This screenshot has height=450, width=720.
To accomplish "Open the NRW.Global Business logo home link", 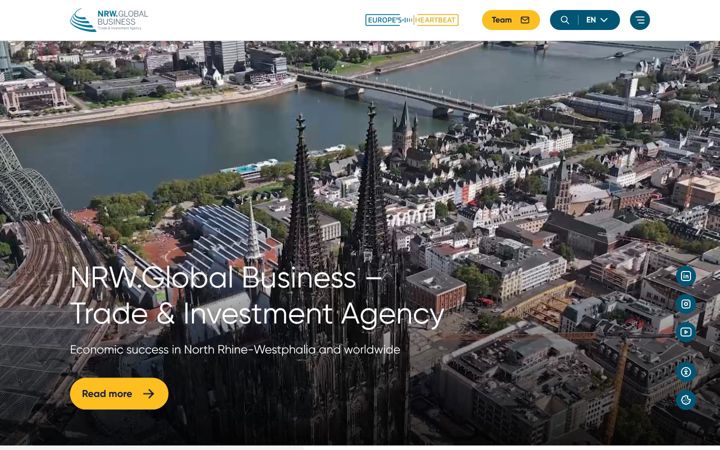I will [x=109, y=20].
